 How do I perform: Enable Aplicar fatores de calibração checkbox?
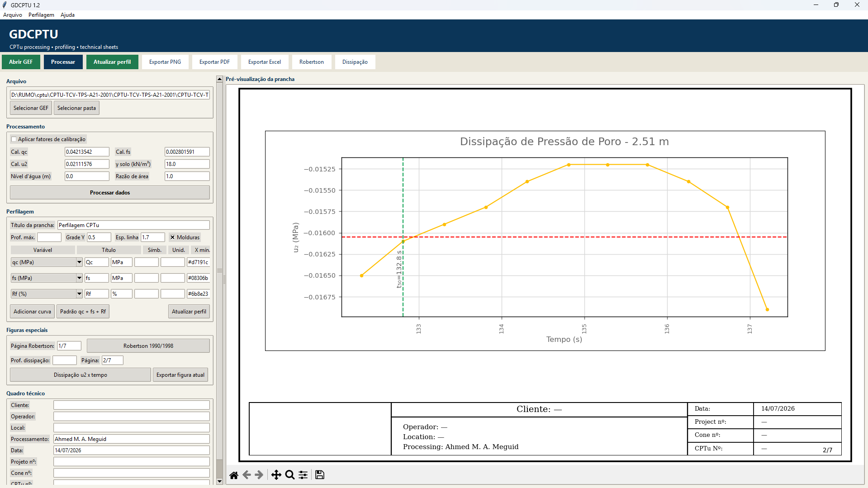point(14,139)
